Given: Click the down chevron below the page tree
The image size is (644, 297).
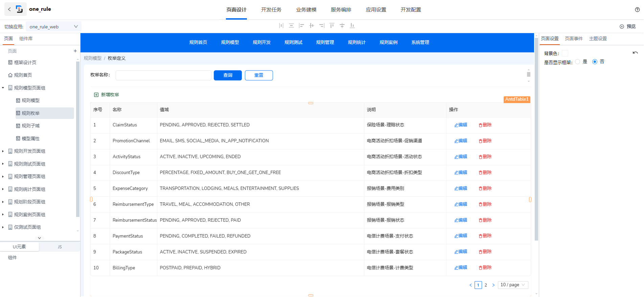Looking at the screenshot, I should [40, 238].
